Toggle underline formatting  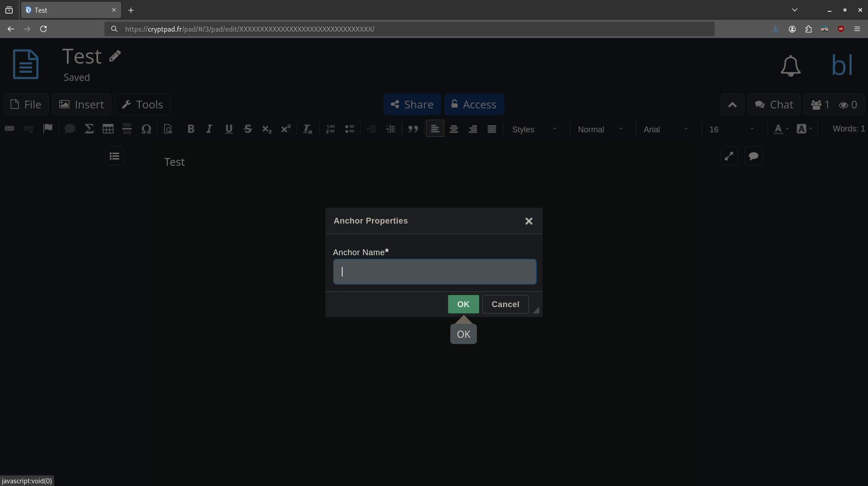tap(229, 129)
